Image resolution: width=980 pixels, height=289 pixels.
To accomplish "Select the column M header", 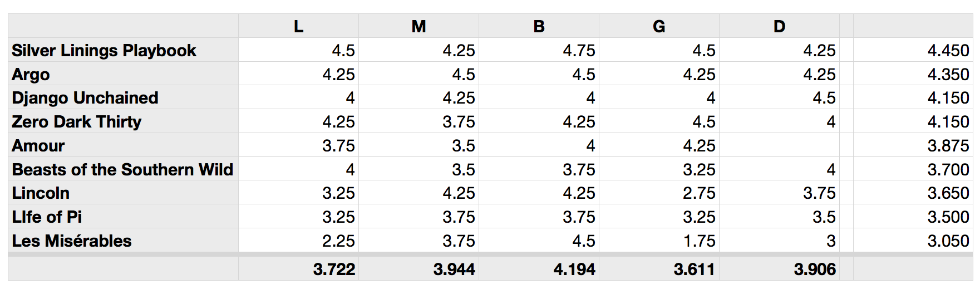I will 418,26.
